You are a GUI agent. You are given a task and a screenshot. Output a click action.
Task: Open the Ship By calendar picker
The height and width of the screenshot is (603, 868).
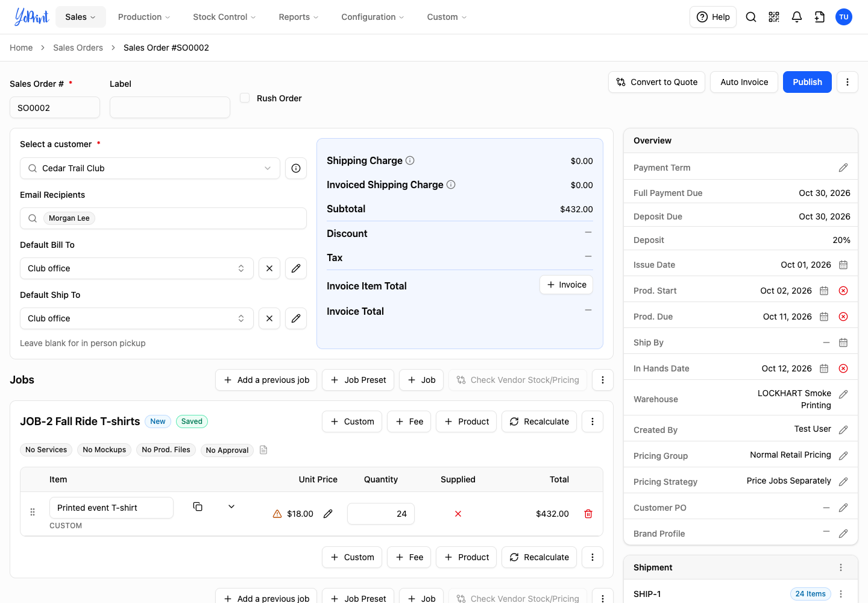click(x=843, y=343)
